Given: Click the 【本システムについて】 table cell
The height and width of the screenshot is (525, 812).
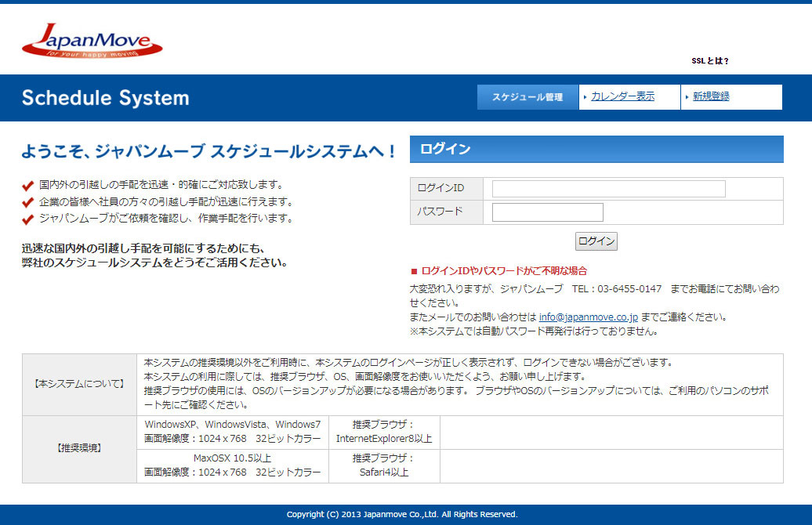Looking at the screenshot, I should [79, 384].
